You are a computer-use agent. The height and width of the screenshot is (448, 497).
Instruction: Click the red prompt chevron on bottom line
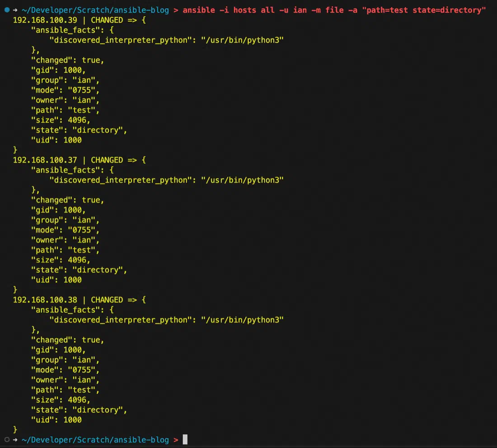[x=176, y=440]
